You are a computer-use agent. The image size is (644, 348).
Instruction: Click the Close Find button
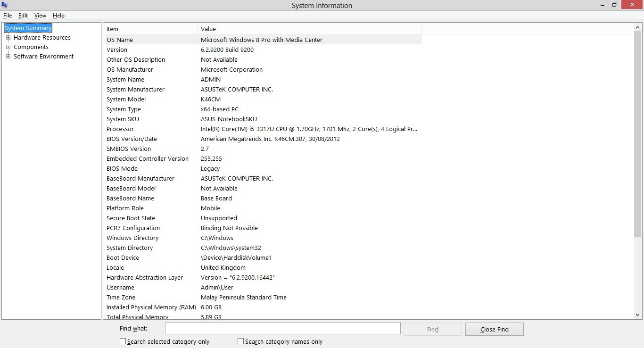click(494, 329)
